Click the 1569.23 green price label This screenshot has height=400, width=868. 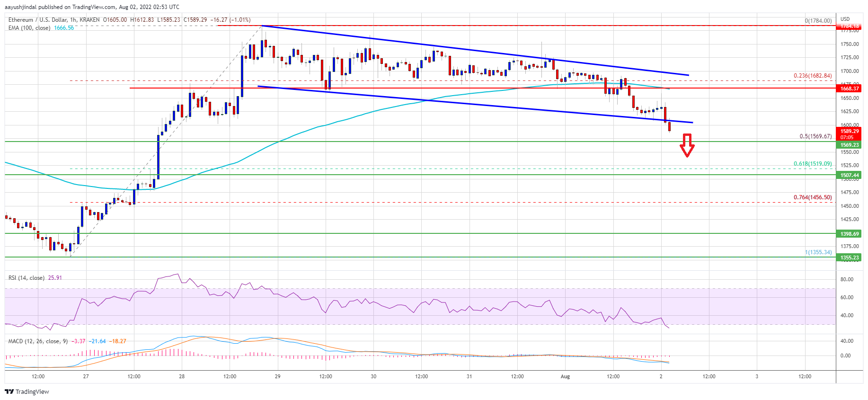(x=849, y=145)
